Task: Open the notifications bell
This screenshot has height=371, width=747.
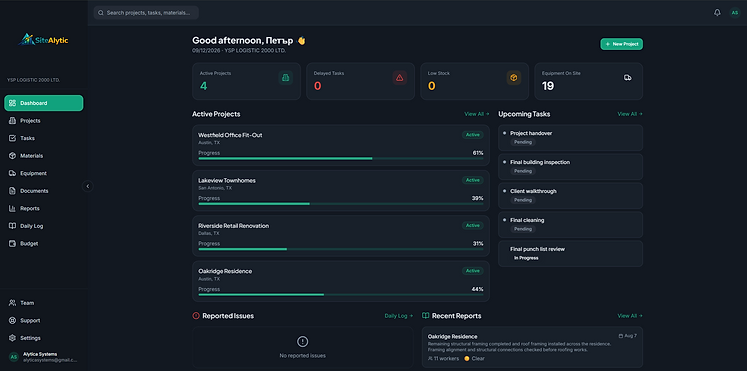Action: point(717,13)
